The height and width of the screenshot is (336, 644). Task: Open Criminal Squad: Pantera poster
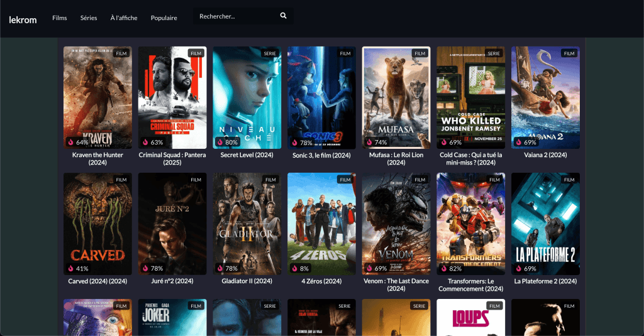click(172, 97)
